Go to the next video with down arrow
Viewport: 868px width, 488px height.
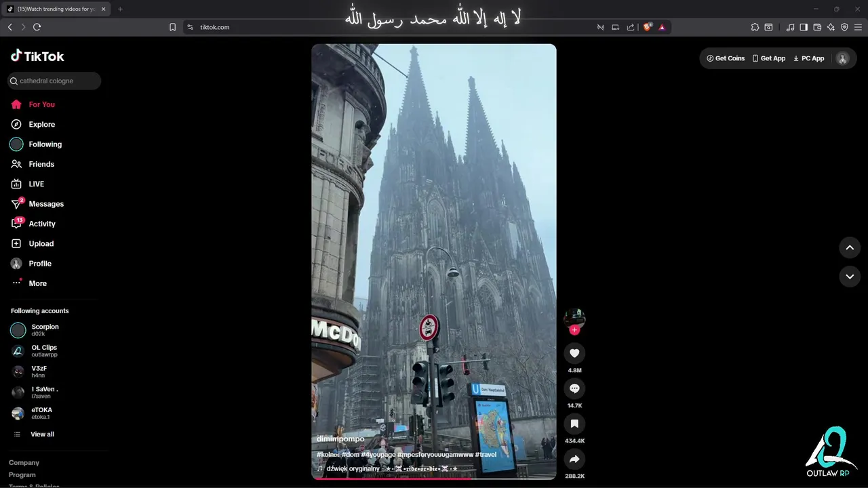[x=850, y=276]
